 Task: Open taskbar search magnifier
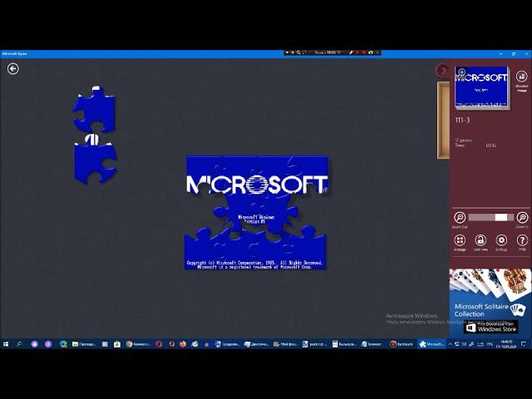(x=19, y=344)
